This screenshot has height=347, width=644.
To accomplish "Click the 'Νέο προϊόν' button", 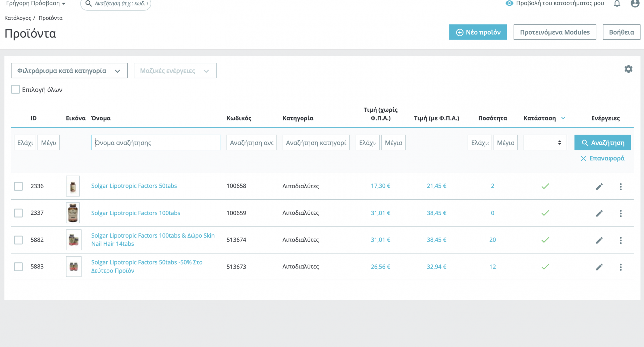I will (478, 32).
